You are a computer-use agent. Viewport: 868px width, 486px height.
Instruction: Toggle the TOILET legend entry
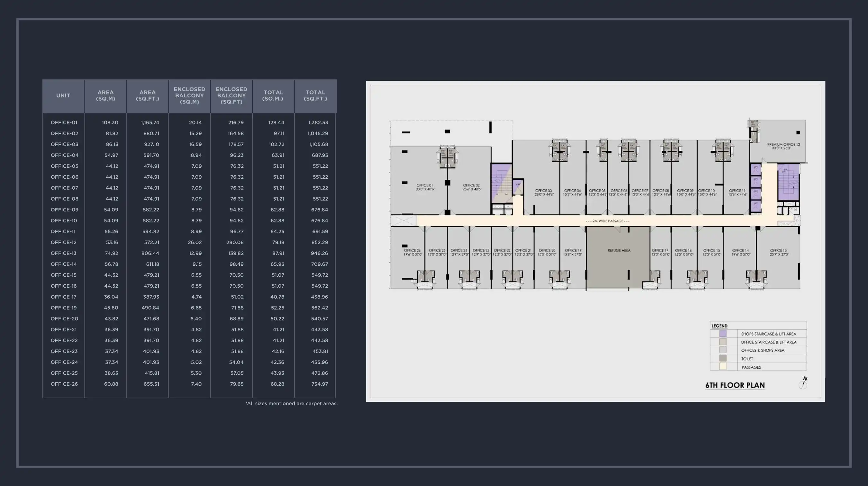[748, 359]
